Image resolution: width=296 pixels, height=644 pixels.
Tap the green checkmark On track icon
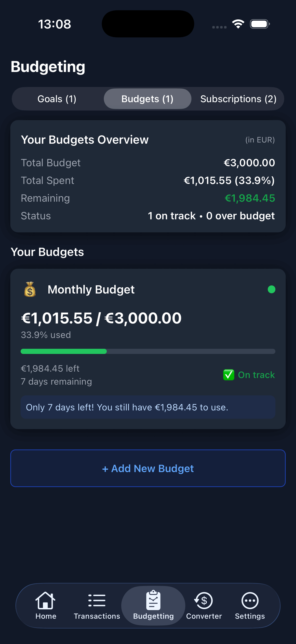[x=229, y=375]
